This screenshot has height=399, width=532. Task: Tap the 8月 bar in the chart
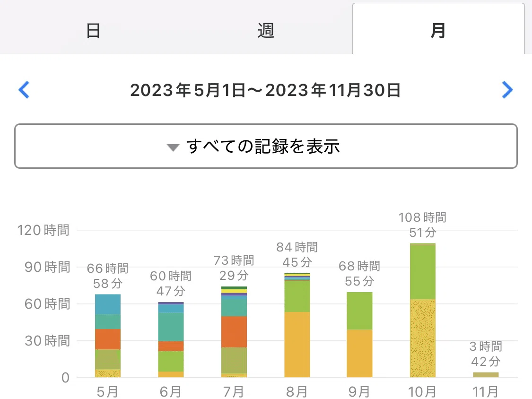[x=297, y=325]
